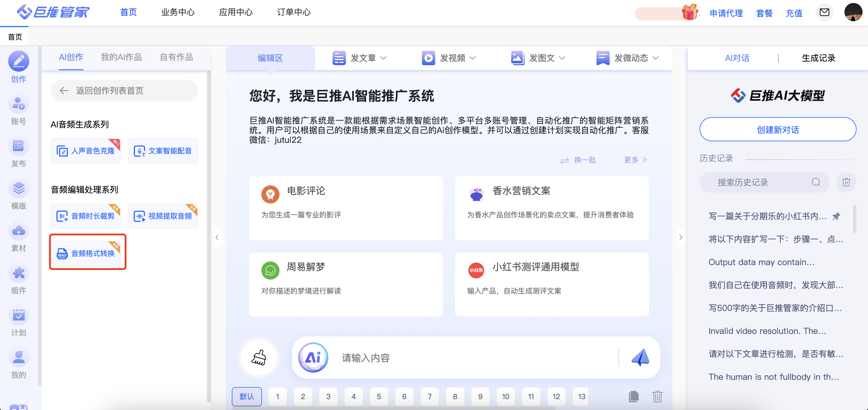Delete history with trash icon

click(846, 182)
